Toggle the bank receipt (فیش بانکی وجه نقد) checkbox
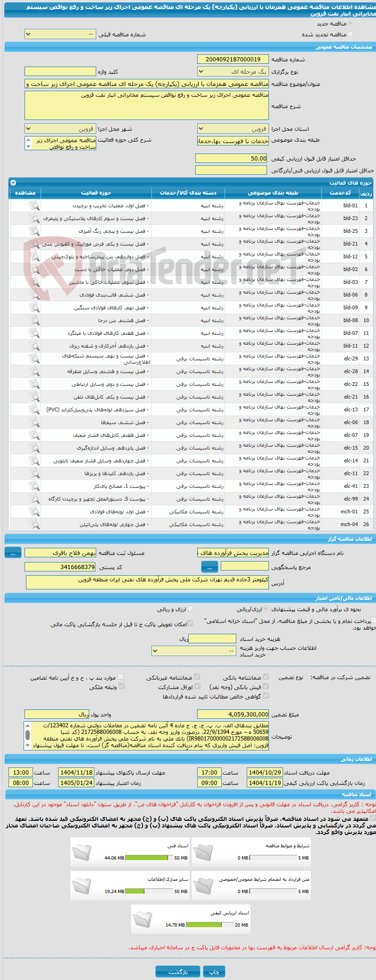Image resolution: width=376 pixels, height=980 pixels. pos(266,686)
